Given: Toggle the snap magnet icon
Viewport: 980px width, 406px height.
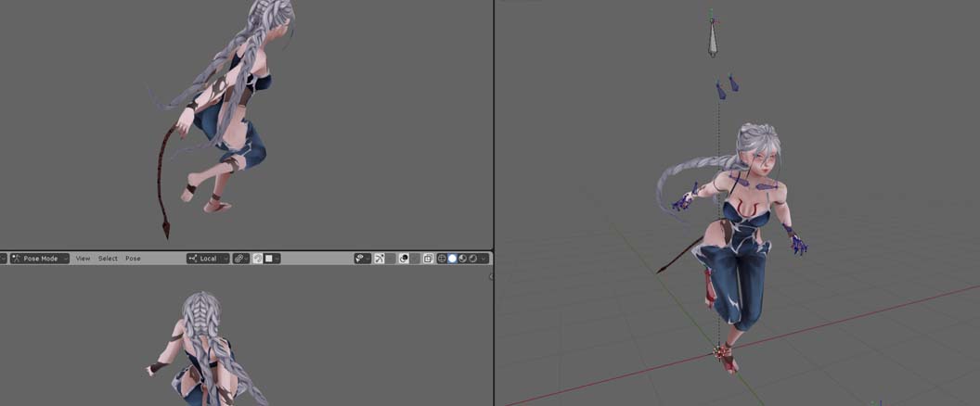Looking at the screenshot, I should 257,259.
